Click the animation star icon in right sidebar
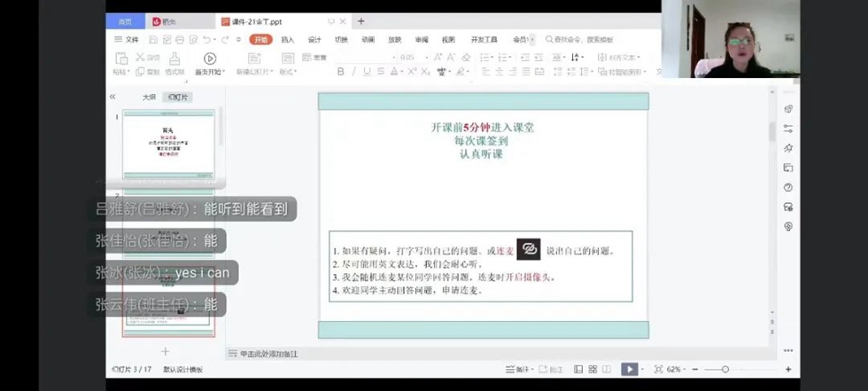The image size is (868, 391). coord(787,148)
